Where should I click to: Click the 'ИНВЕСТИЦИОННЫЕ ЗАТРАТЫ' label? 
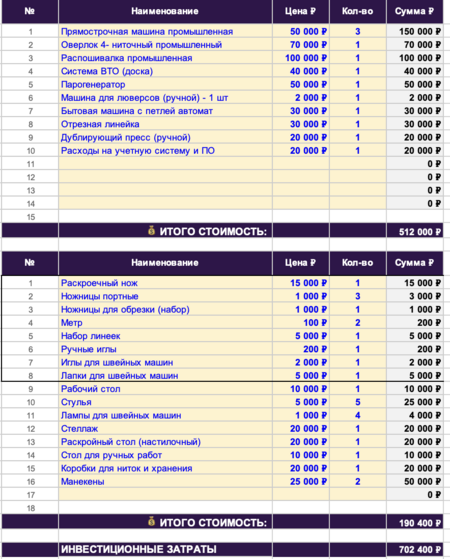(139, 549)
